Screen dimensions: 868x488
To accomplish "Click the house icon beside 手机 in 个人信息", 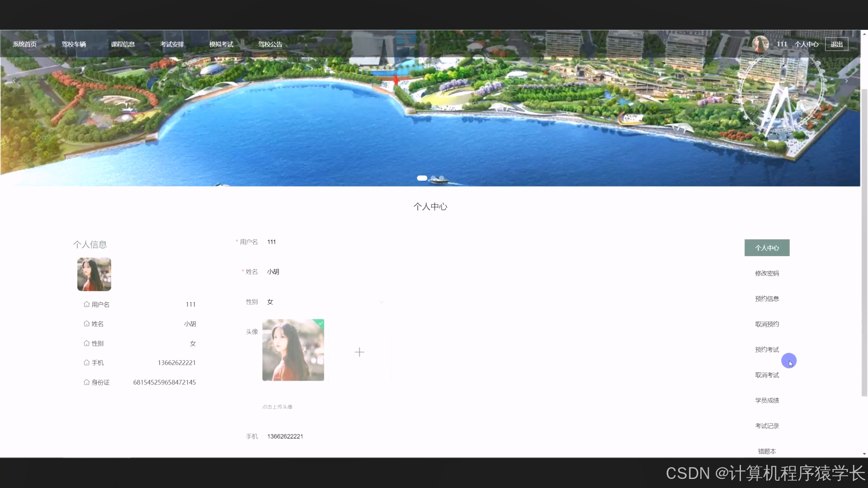I will (86, 362).
